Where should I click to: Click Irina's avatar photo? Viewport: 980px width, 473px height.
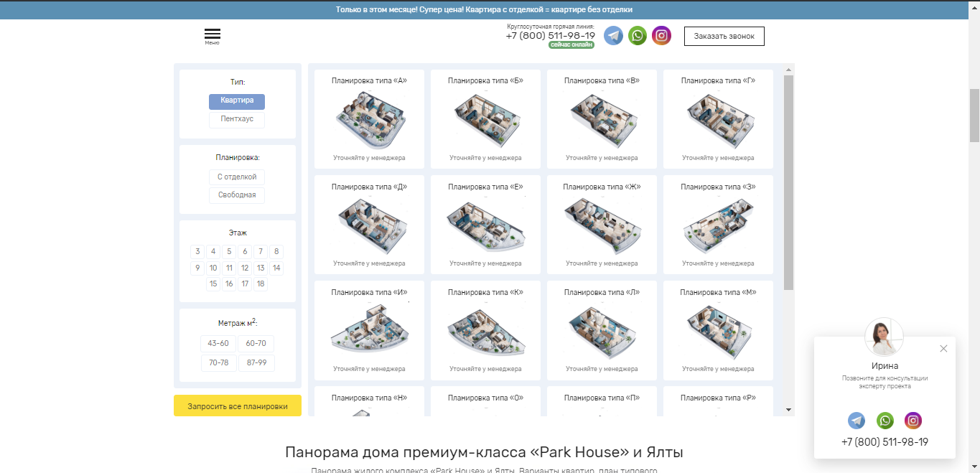pos(885,337)
